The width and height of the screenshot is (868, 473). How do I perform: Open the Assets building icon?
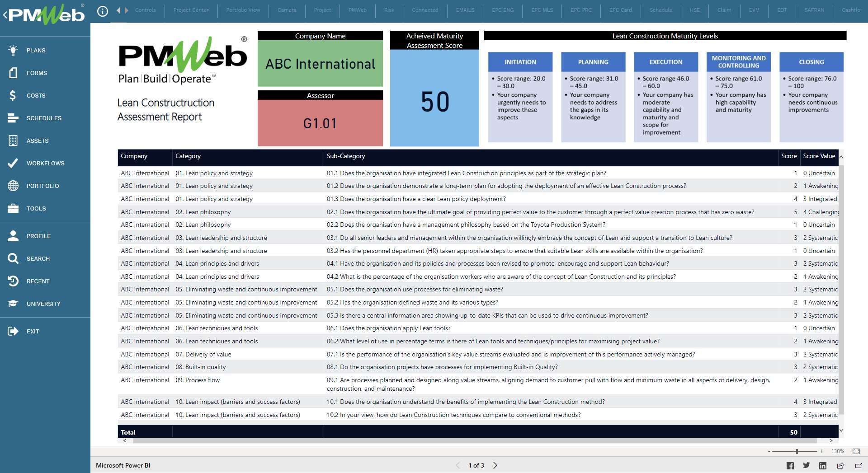pos(13,140)
